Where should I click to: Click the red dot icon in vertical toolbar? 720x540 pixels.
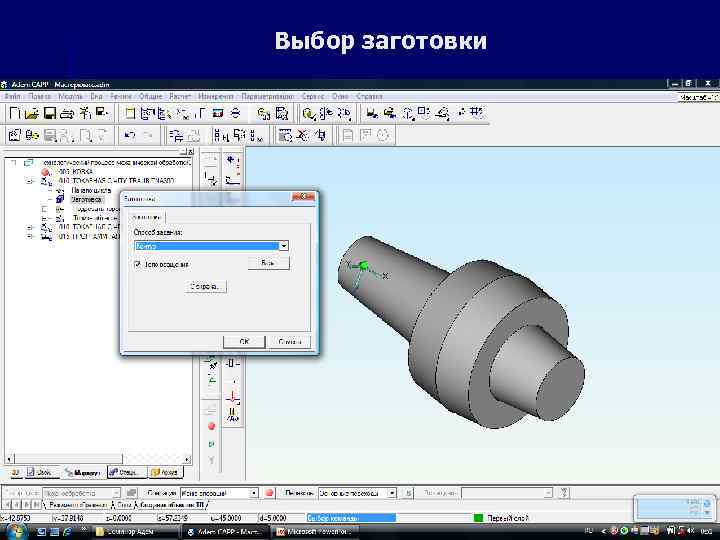click(211, 426)
